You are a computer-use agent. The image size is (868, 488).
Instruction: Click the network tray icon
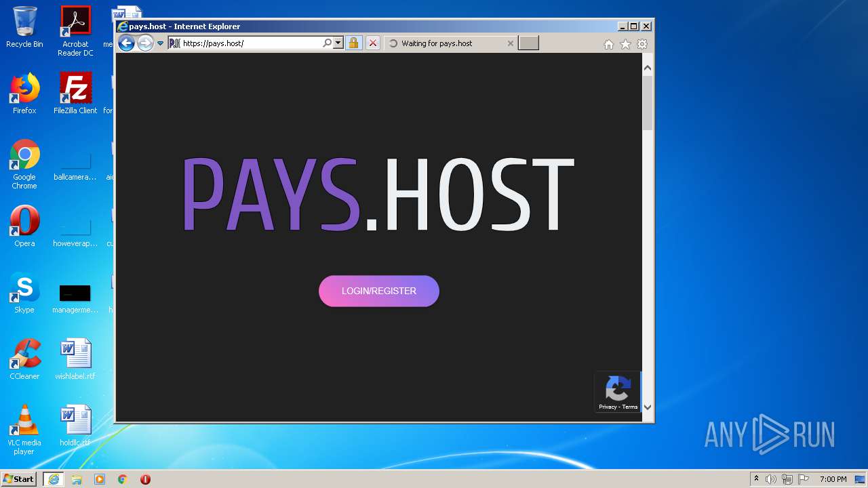pos(787,479)
